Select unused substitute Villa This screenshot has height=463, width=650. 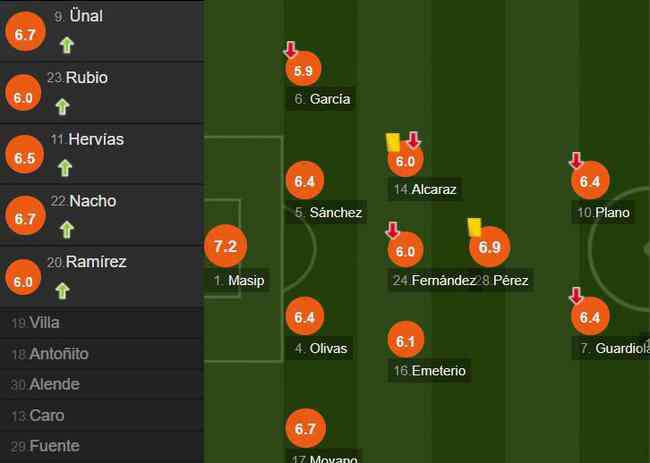tap(101, 323)
